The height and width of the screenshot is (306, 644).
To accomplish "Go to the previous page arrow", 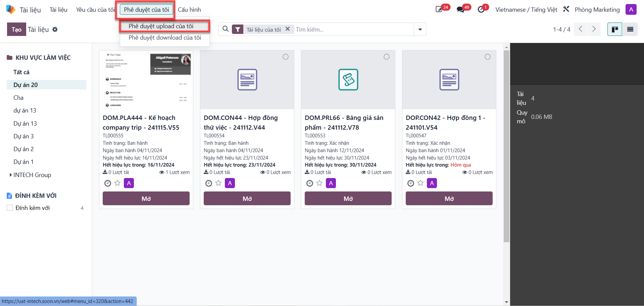I will click(x=581, y=29).
